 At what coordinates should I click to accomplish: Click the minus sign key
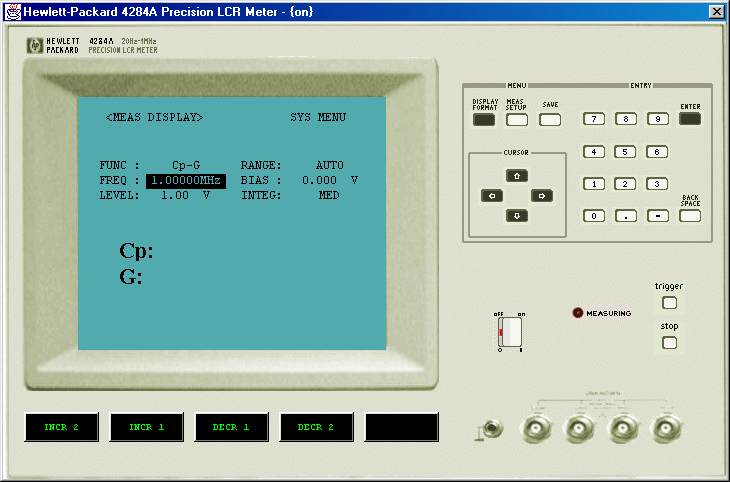pos(658,216)
